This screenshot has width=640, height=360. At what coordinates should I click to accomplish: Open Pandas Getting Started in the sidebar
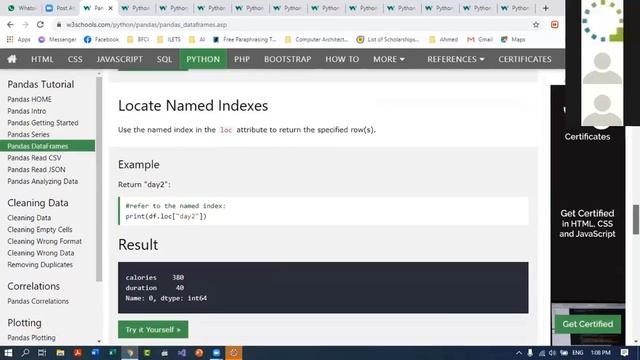click(x=43, y=123)
